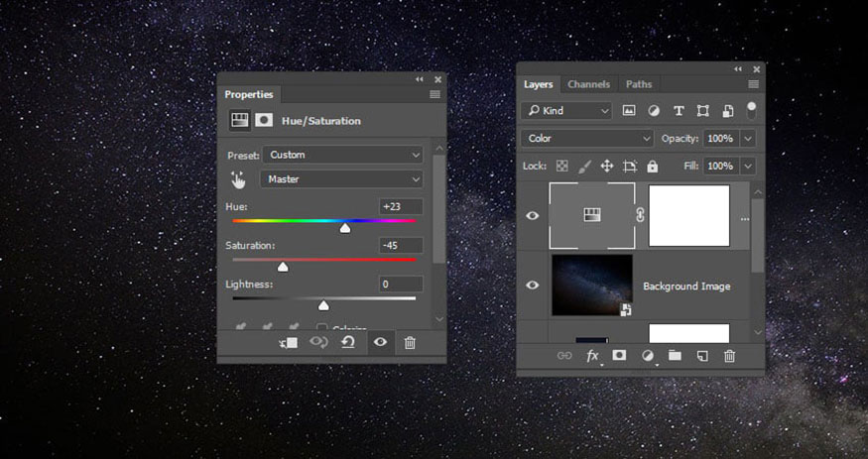This screenshot has width=868, height=459.
Task: Filter layers by pixel layers icon
Action: click(x=629, y=111)
